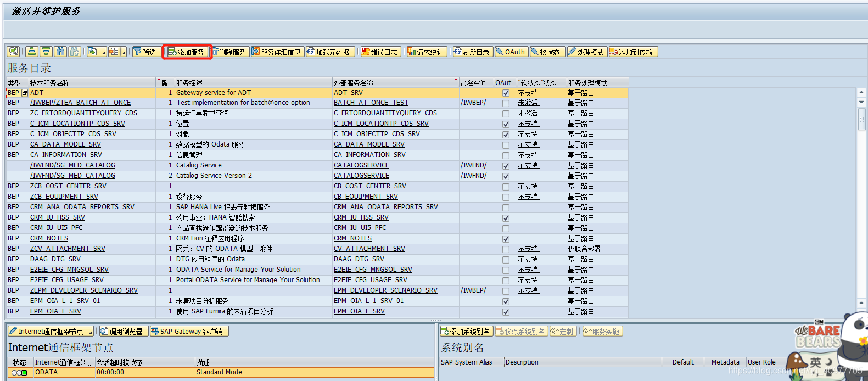Screen dimensions: 868x381
Task: Open the CRM_ANA_ODATA_REPORTS_SRV technical service link
Action: point(82,207)
